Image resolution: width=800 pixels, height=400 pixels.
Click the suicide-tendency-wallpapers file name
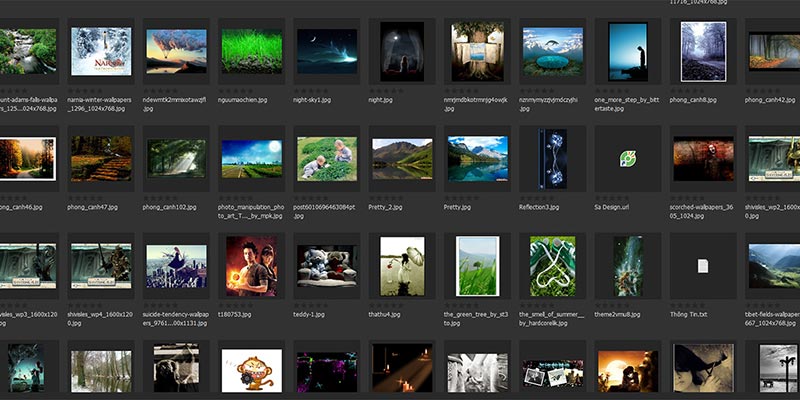coord(176,319)
